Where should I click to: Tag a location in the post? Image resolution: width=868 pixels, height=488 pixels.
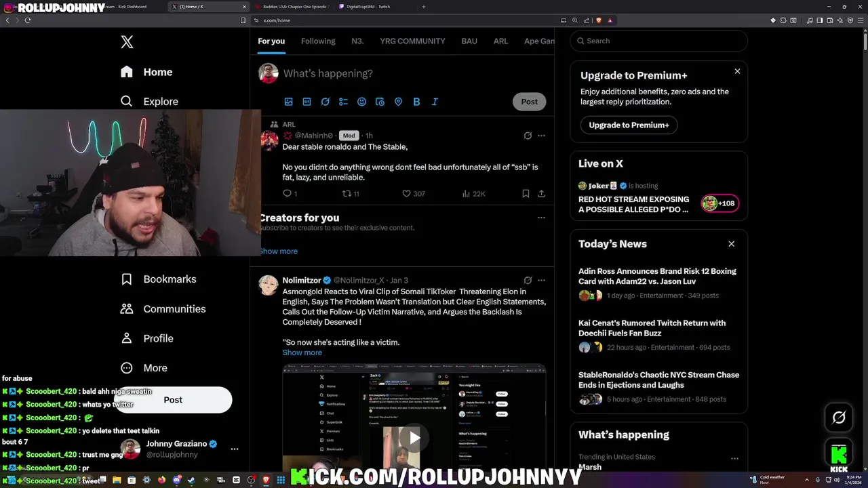click(x=398, y=102)
